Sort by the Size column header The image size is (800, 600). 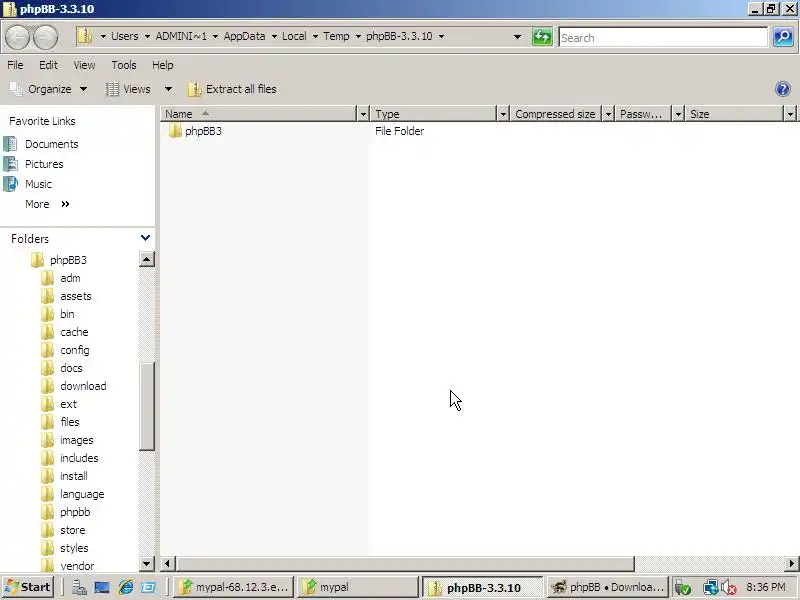734,114
